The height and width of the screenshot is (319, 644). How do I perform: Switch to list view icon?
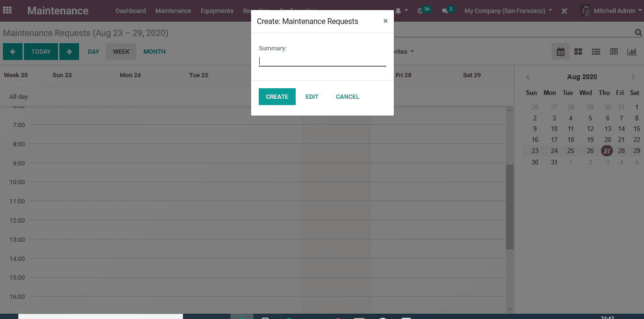coord(596,52)
